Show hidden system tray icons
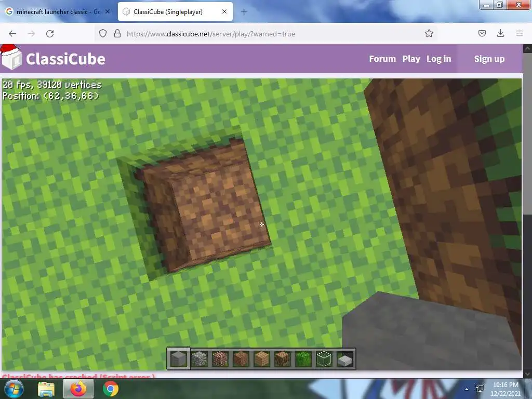The width and height of the screenshot is (532, 399). (467, 389)
